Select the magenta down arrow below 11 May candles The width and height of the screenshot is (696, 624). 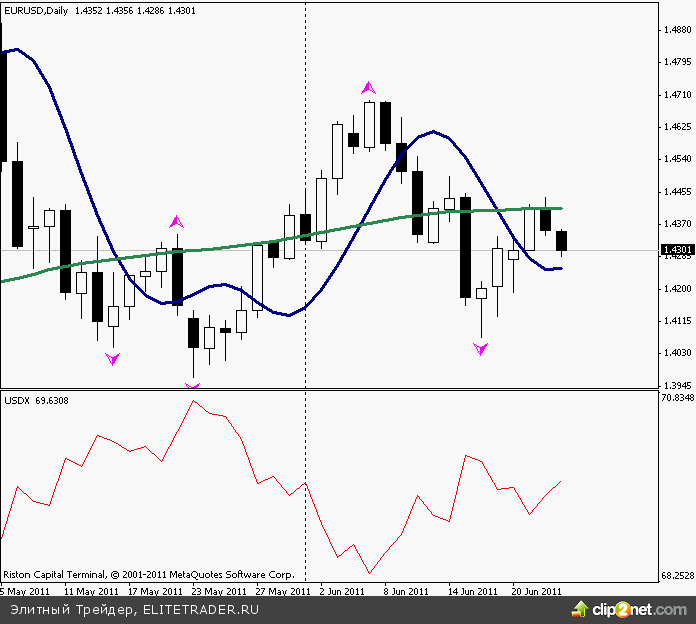[113, 358]
